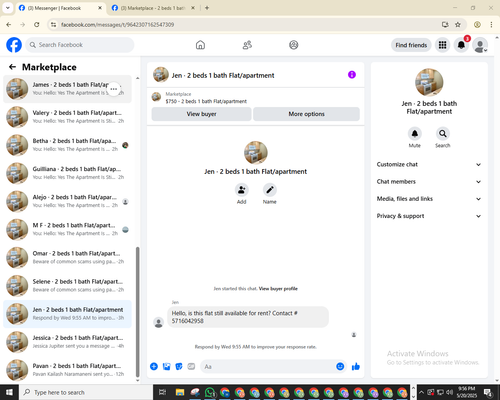Send a thumbs-up like

point(356,367)
